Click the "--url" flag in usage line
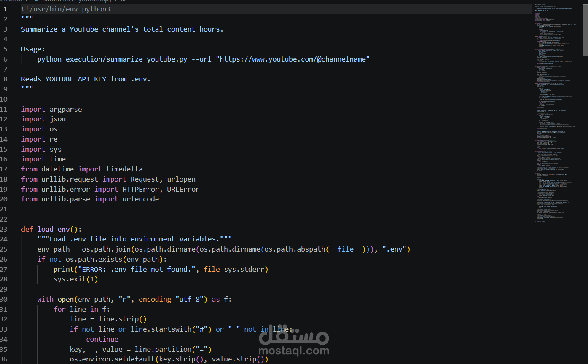This screenshot has width=588, height=364. click(x=201, y=59)
